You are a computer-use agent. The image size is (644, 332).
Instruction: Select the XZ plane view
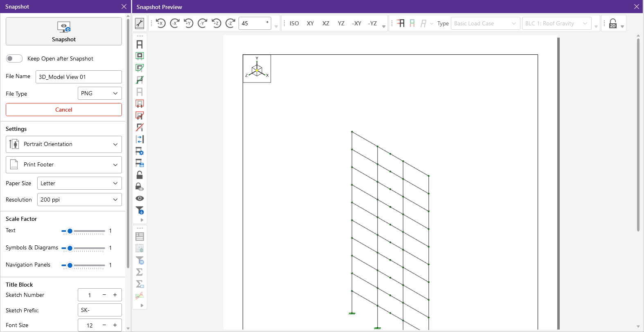tap(326, 23)
